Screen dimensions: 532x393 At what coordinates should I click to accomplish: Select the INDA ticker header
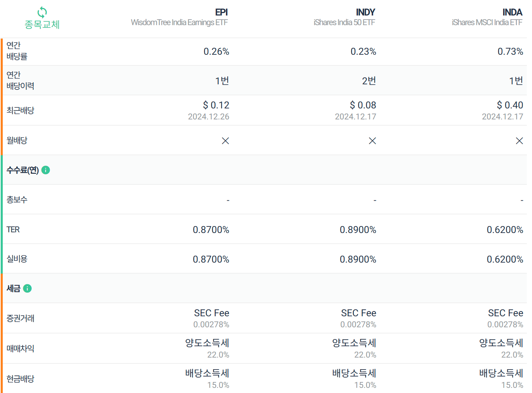click(x=512, y=12)
